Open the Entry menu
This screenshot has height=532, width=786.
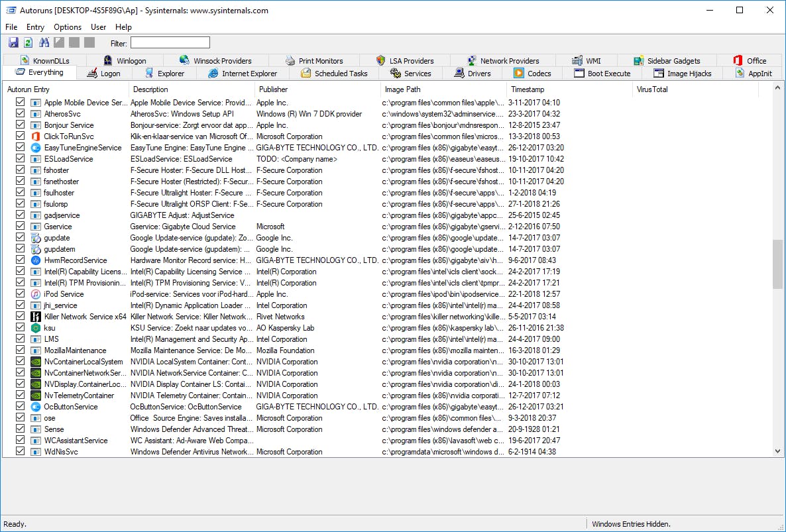35,27
